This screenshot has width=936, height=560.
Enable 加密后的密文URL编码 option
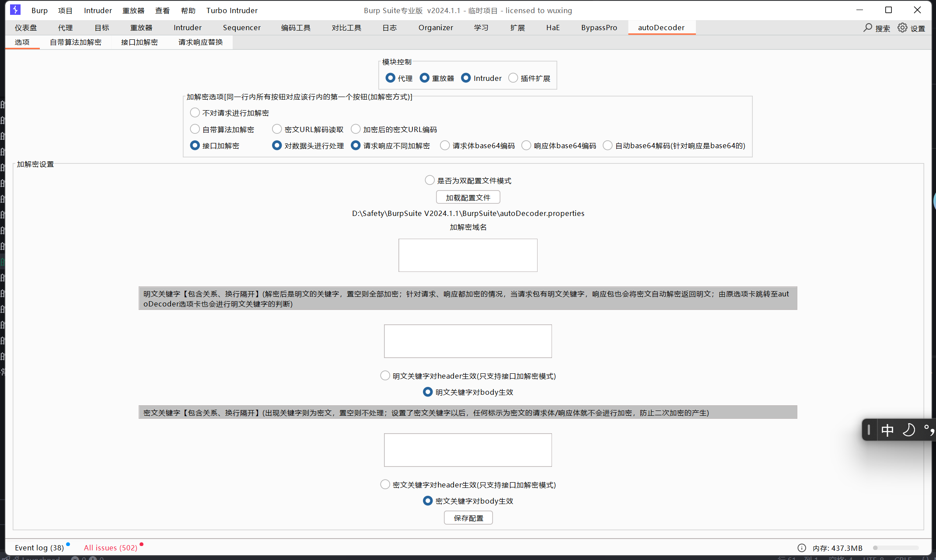356,129
